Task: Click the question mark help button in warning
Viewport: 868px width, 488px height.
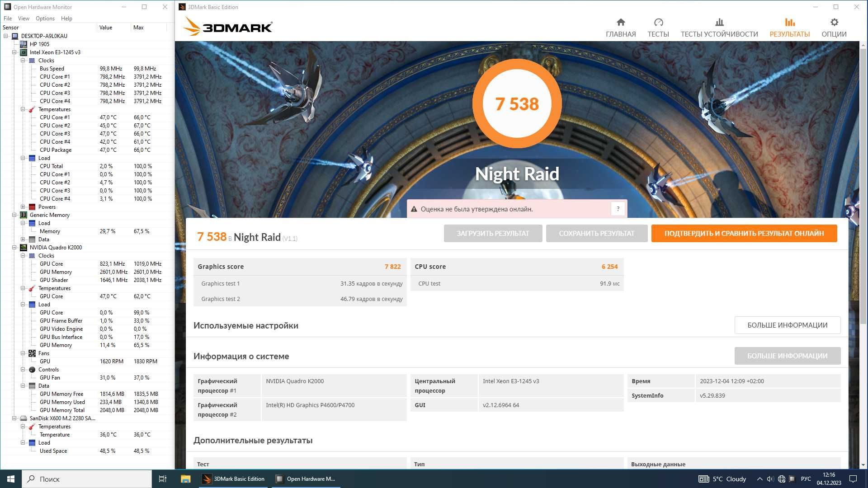Action: coord(618,209)
